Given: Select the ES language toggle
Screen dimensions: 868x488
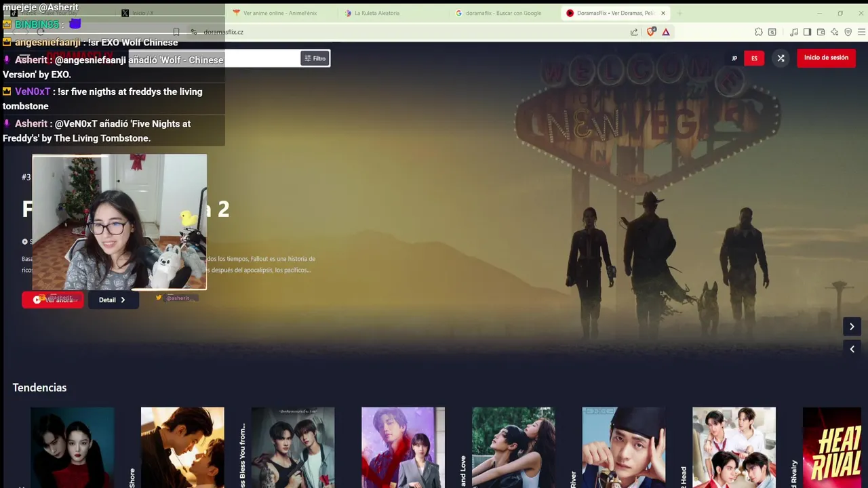Looking at the screenshot, I should 754,58.
